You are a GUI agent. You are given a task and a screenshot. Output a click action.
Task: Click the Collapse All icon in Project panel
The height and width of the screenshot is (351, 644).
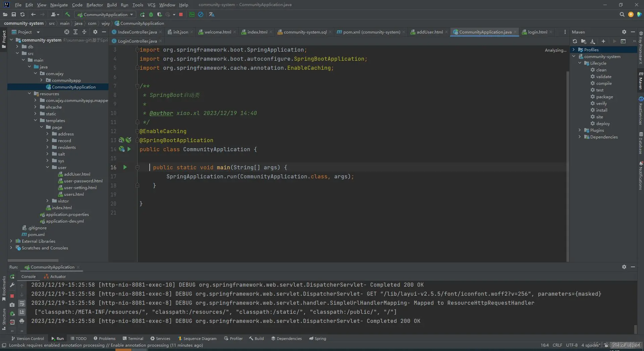pyautogui.click(x=84, y=32)
